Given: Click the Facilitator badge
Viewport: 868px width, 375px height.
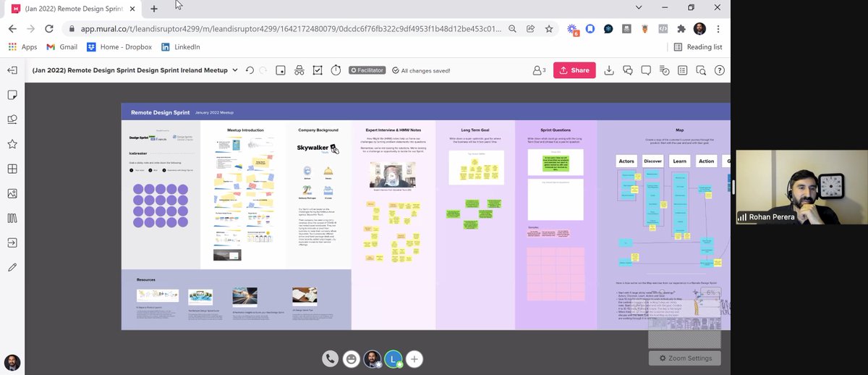Looking at the screenshot, I should coord(367,70).
